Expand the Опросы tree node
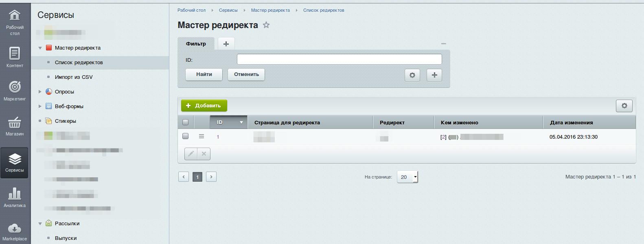Screen dimensions: 644x244 40,92
